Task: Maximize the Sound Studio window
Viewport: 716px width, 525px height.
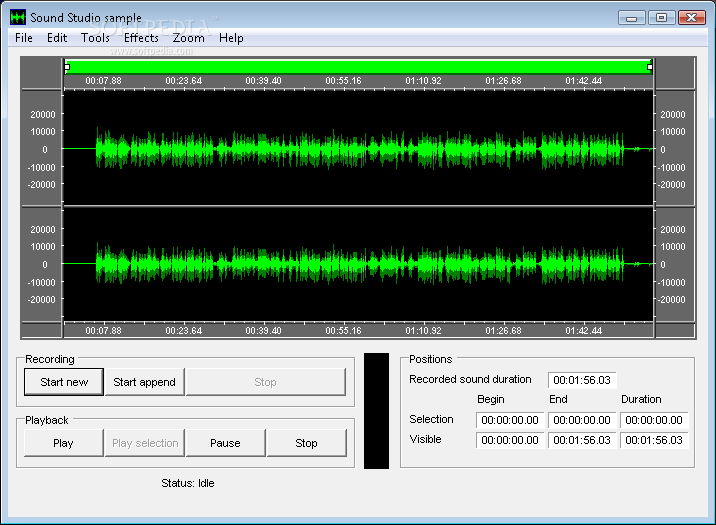Action: coord(661,18)
